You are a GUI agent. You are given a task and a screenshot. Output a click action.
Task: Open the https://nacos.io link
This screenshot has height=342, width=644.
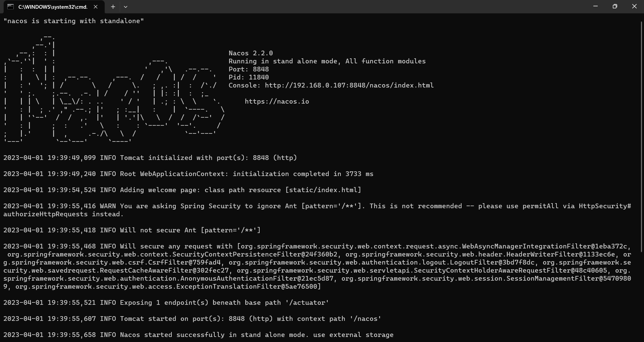point(277,101)
